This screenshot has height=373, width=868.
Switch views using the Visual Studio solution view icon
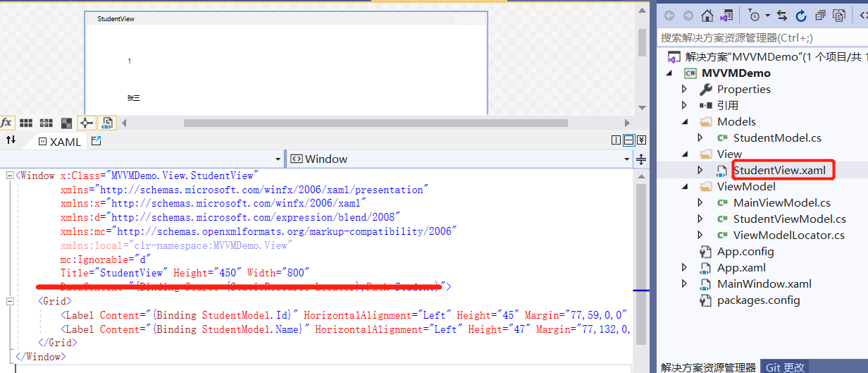(726, 16)
